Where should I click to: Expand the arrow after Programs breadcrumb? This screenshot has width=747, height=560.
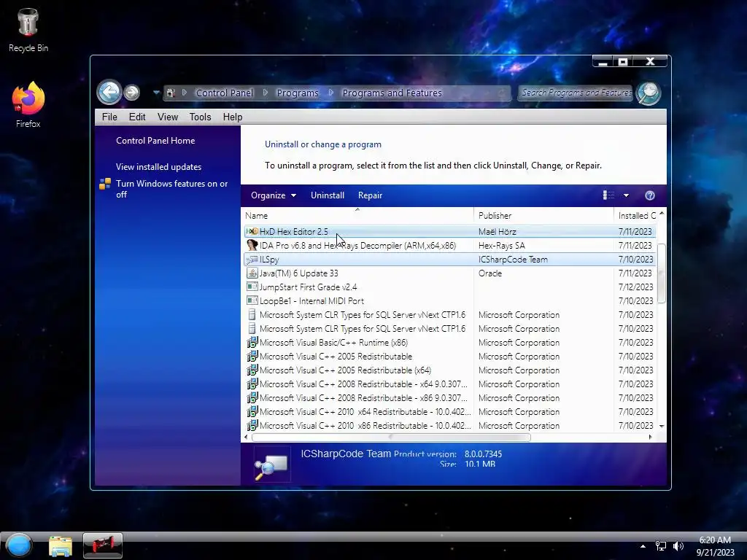click(330, 93)
